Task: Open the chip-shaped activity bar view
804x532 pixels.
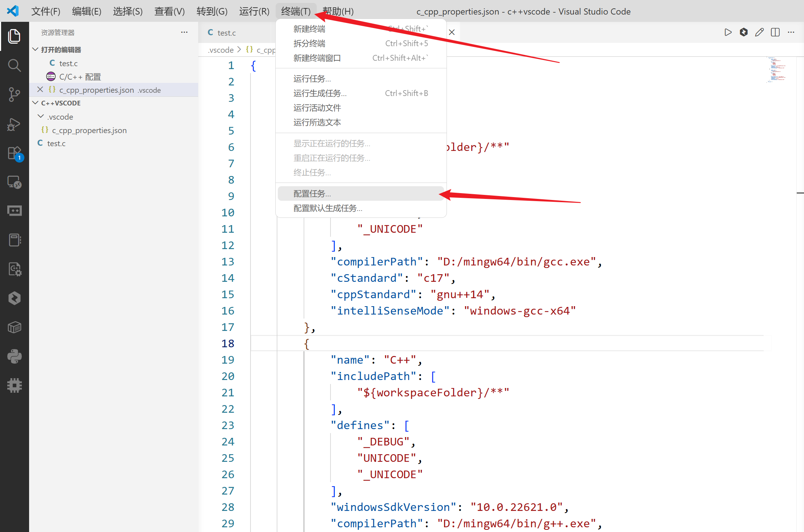Action: click(x=14, y=385)
